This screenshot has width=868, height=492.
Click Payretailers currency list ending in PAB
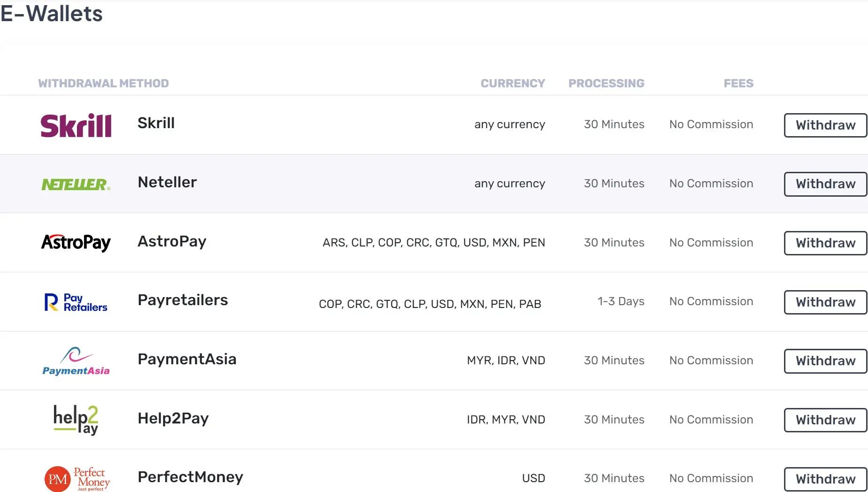[x=430, y=304]
